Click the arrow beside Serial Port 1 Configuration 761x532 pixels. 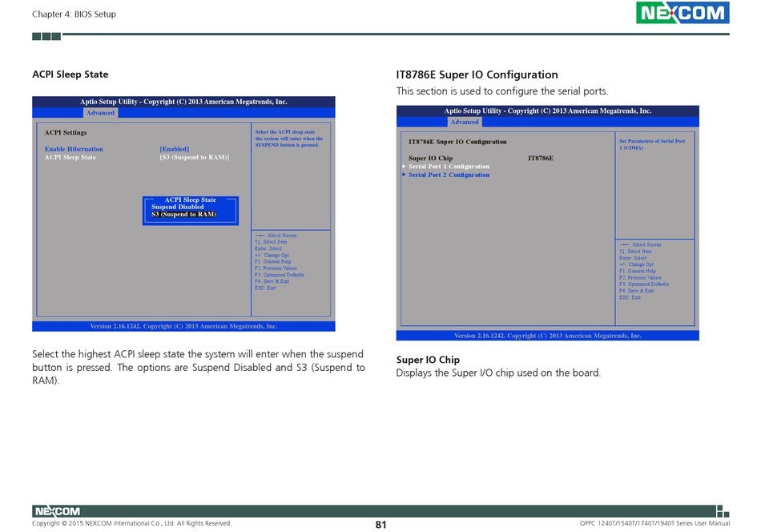pos(405,167)
